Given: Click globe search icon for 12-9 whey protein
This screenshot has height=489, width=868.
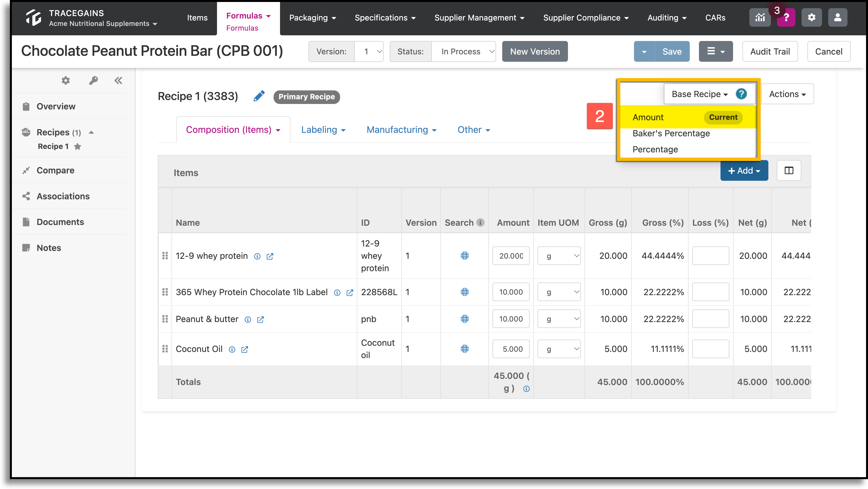Looking at the screenshot, I should tap(464, 256).
